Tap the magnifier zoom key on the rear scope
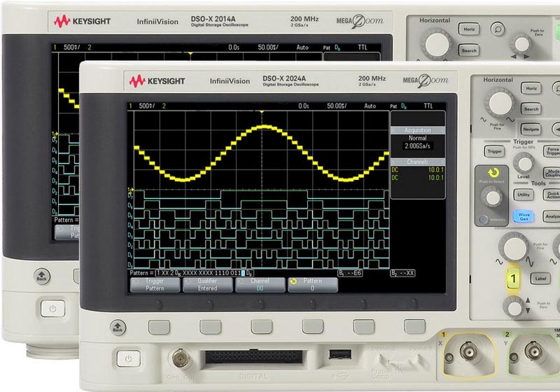 498,29
